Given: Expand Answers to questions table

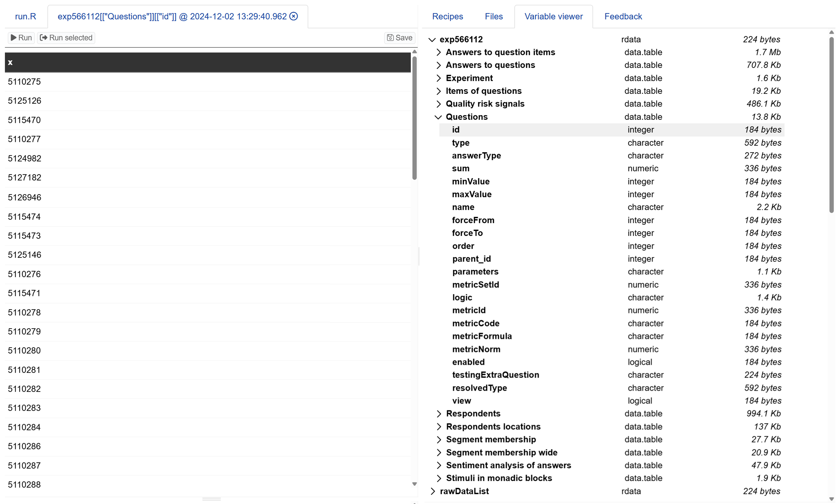Looking at the screenshot, I should point(439,65).
